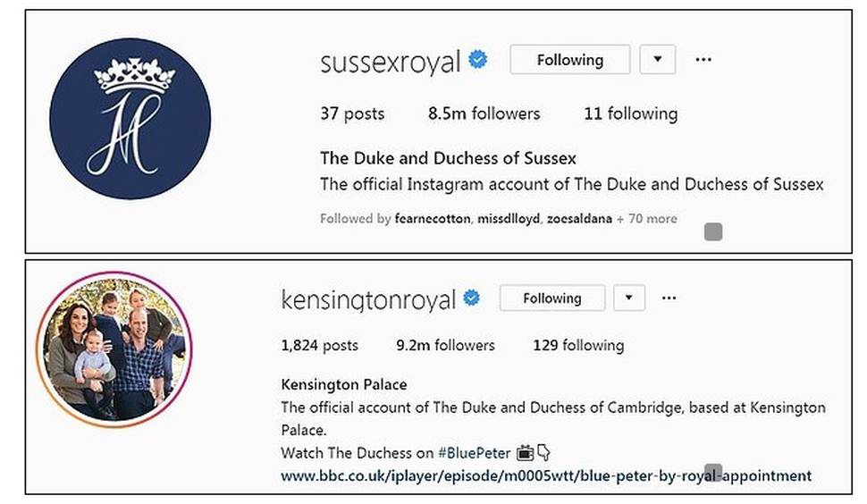Open the kensingtonroyal three-dot options menu
The width and height of the screenshot is (867, 504).
click(x=668, y=298)
